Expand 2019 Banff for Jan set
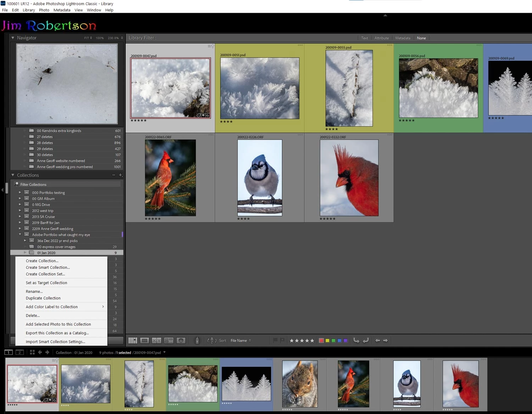The height and width of the screenshot is (414, 532). click(x=20, y=223)
